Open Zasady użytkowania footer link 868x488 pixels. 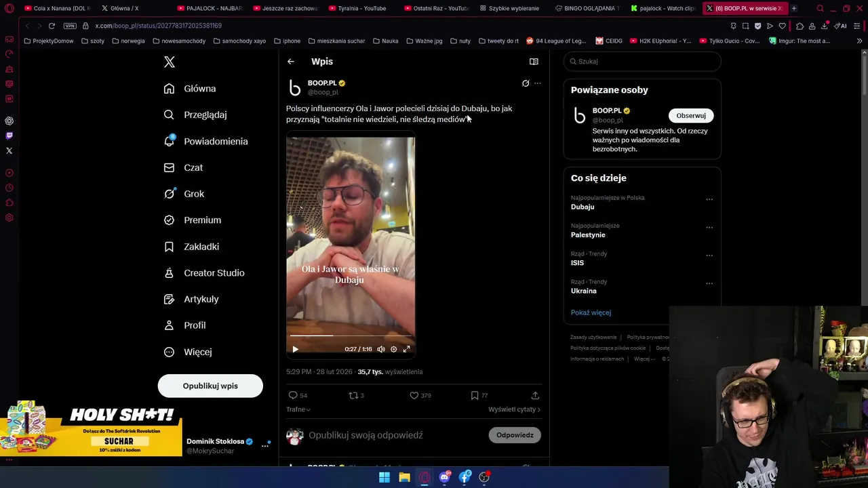point(593,337)
